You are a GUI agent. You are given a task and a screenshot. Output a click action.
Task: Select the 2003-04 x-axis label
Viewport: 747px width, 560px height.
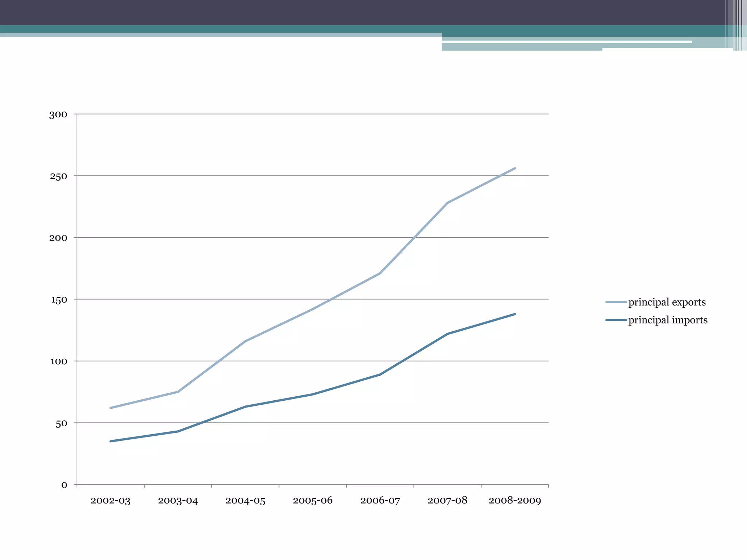pos(178,501)
